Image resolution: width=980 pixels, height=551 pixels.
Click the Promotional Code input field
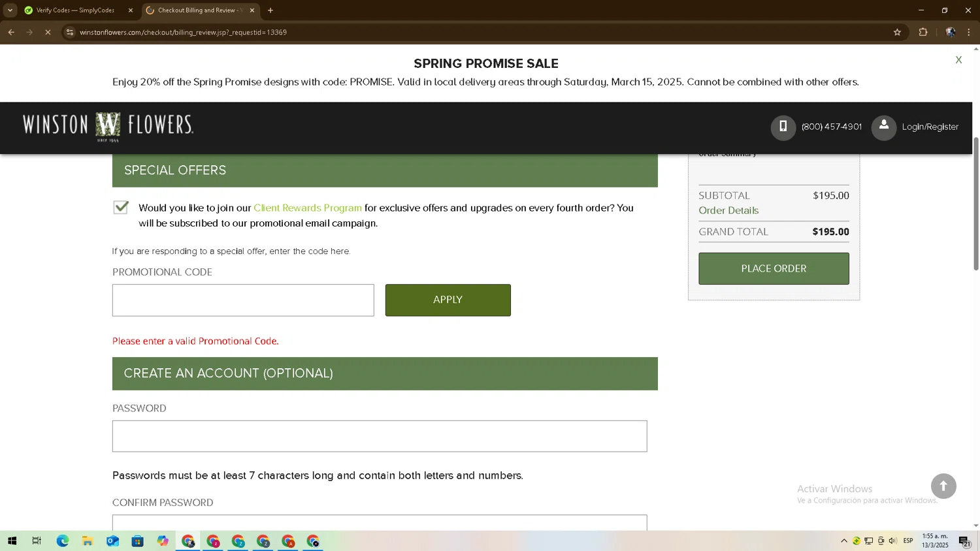pos(243,300)
